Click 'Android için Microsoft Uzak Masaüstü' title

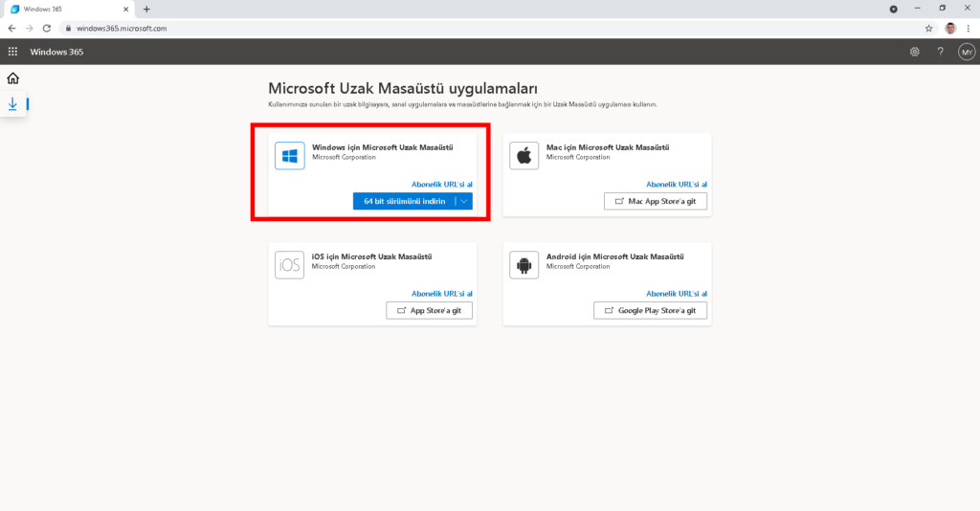pyautogui.click(x=615, y=256)
